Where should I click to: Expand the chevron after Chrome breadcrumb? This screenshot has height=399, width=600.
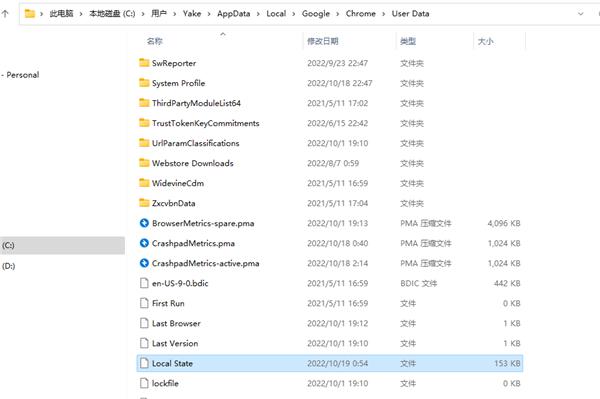tap(383, 14)
